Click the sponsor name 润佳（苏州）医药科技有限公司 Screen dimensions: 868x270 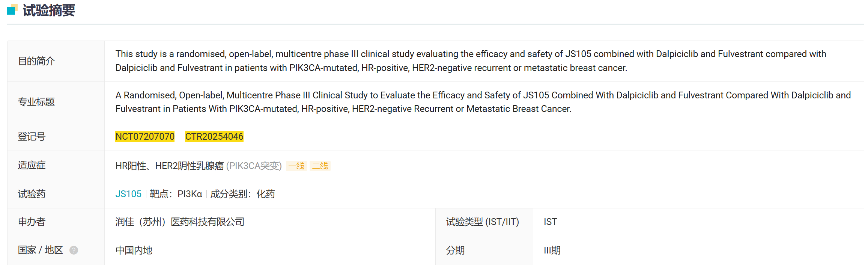tap(180, 222)
